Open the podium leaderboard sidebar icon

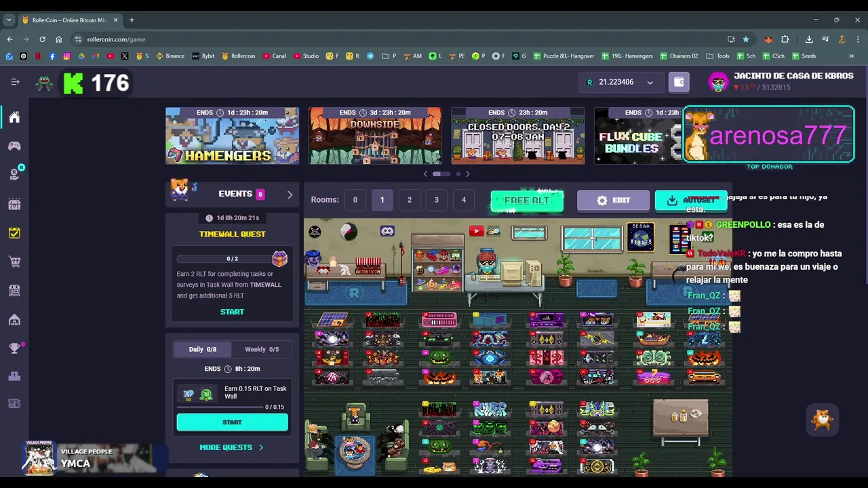tap(14, 376)
